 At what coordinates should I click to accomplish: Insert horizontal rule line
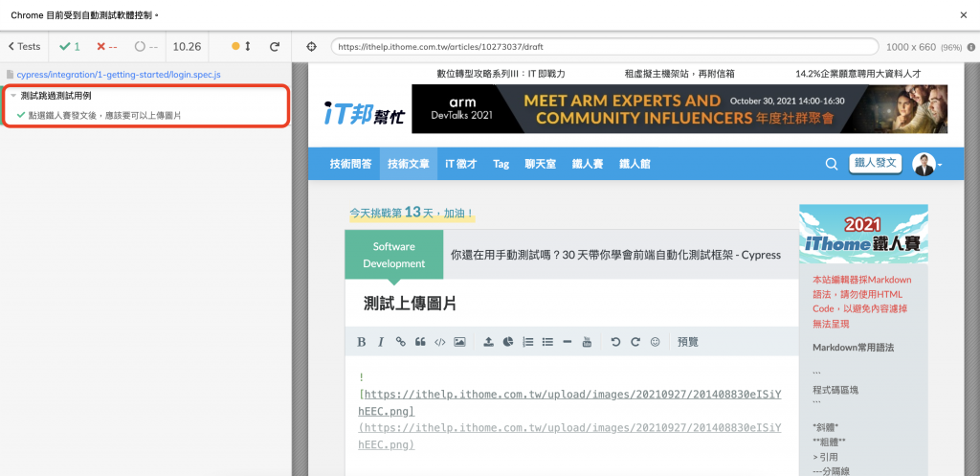[x=568, y=342]
